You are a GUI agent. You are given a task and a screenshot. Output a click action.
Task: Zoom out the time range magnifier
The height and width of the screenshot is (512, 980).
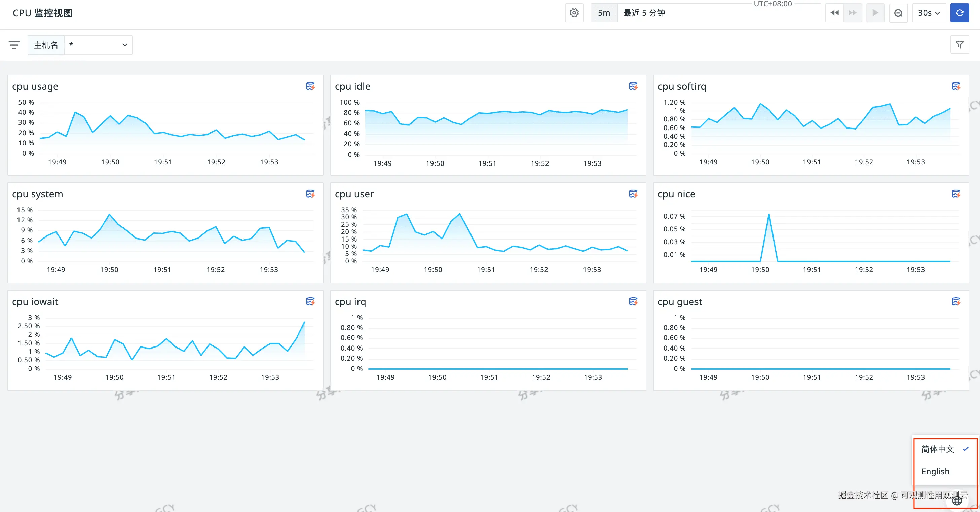click(x=898, y=13)
